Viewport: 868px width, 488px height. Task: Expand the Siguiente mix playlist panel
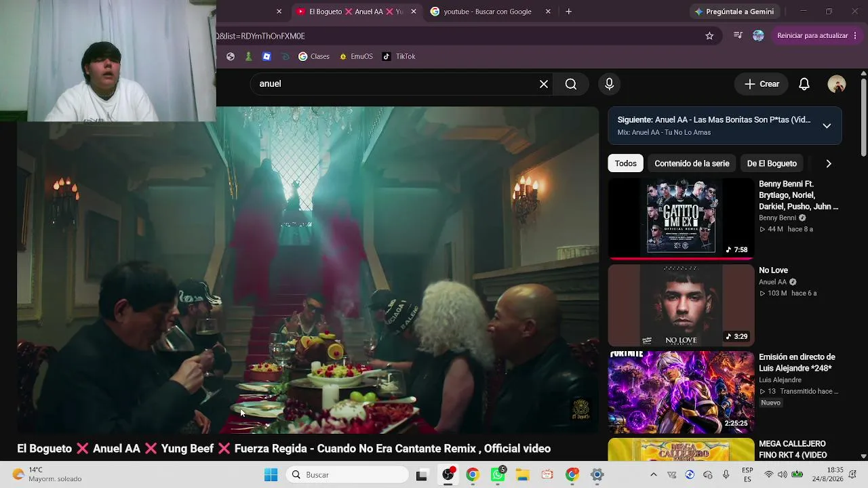pyautogui.click(x=827, y=125)
